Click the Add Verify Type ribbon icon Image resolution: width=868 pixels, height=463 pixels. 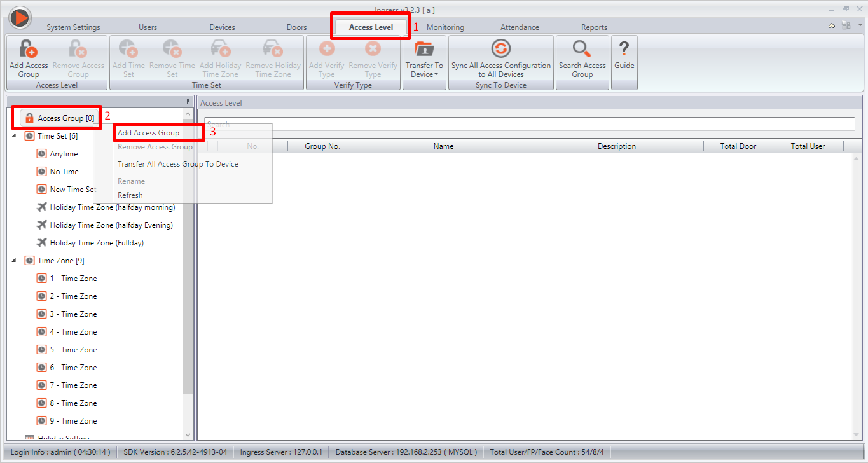coord(326,49)
